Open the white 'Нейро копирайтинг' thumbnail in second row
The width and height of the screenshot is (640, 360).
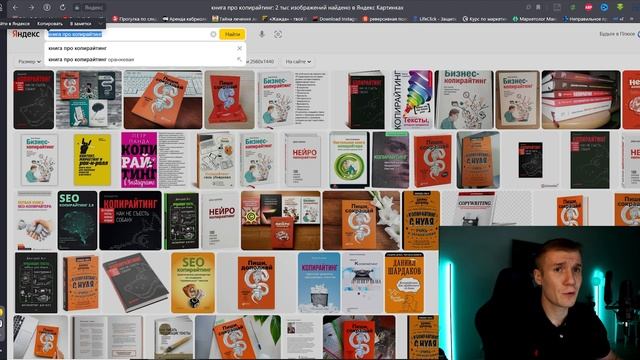pos(302,160)
